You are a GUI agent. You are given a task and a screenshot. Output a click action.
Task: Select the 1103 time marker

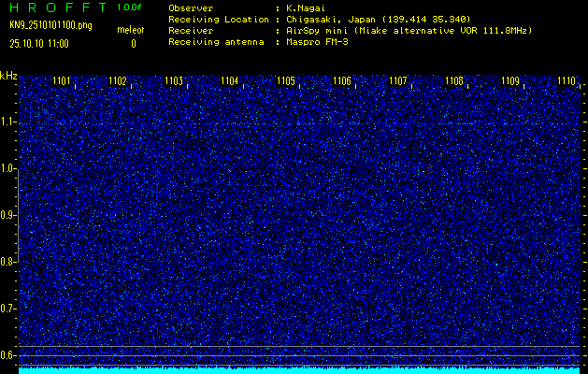pyautogui.click(x=174, y=81)
